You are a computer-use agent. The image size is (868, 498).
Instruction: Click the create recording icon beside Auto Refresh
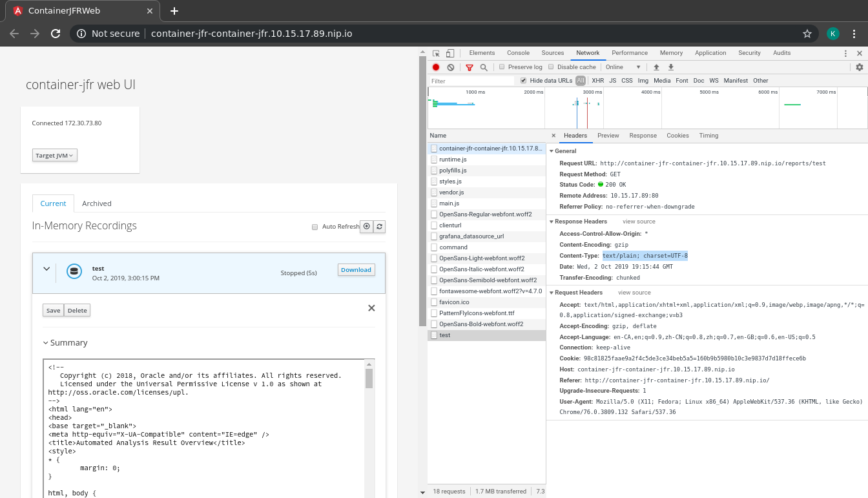367,227
